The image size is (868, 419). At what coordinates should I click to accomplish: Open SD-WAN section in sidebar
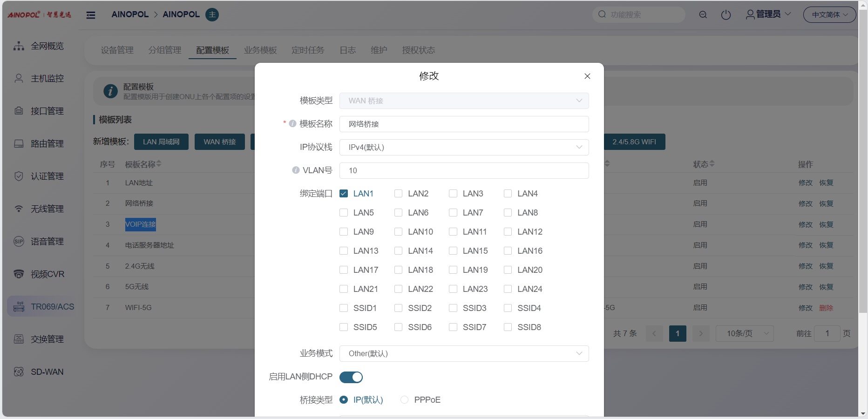pos(47,372)
